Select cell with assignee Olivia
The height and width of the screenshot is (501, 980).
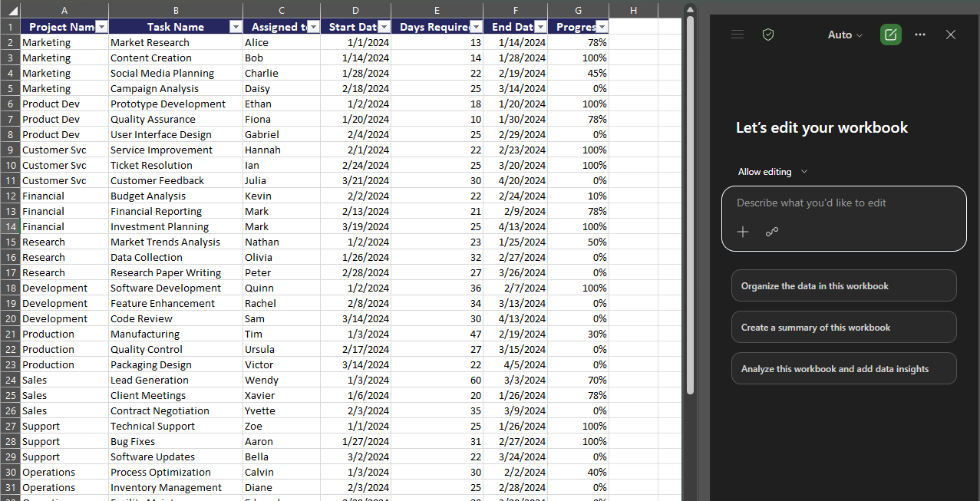click(282, 257)
